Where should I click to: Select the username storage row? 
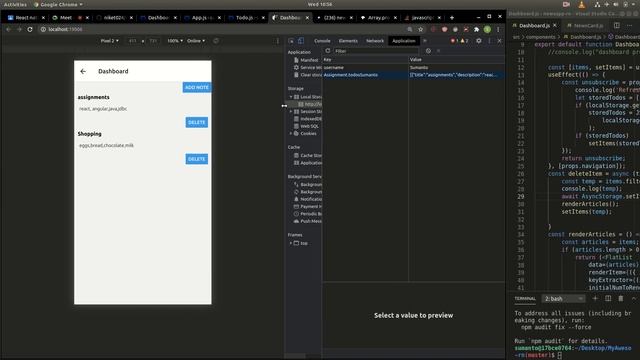point(413,67)
